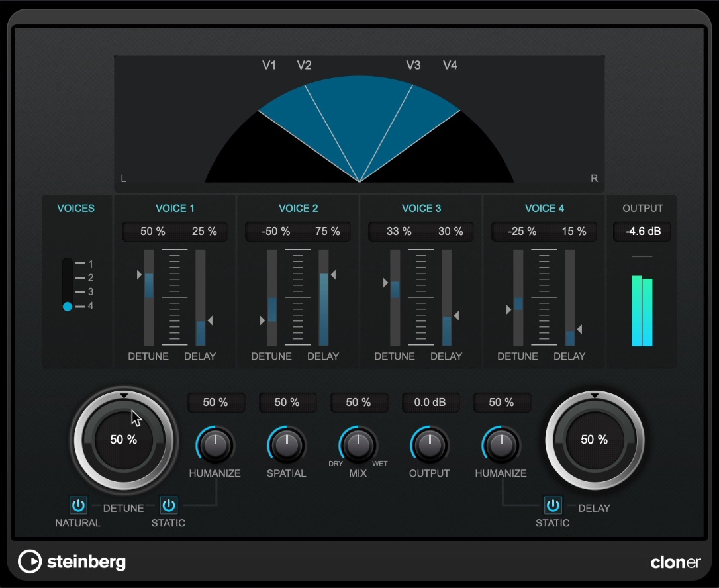Click the V2 label in spatial display
The image size is (719, 588).
coord(304,65)
